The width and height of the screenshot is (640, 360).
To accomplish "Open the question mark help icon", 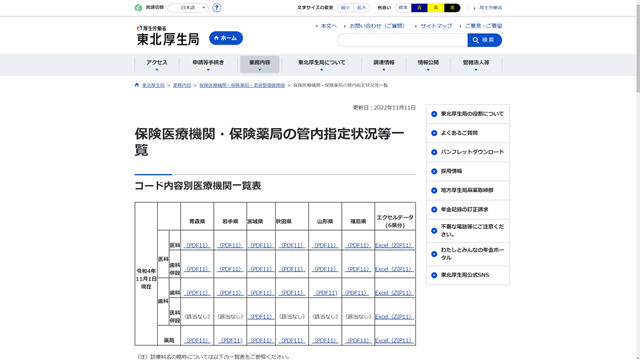I will tap(217, 8).
